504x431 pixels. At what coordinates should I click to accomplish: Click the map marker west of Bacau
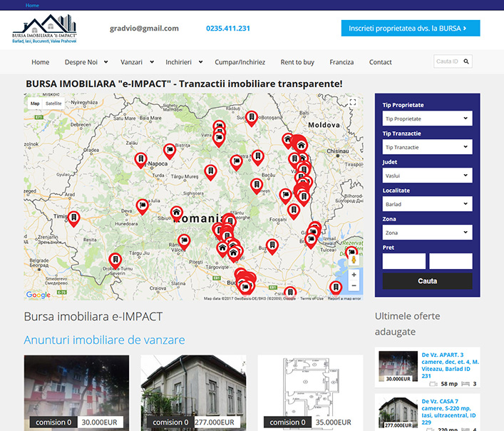(x=257, y=186)
